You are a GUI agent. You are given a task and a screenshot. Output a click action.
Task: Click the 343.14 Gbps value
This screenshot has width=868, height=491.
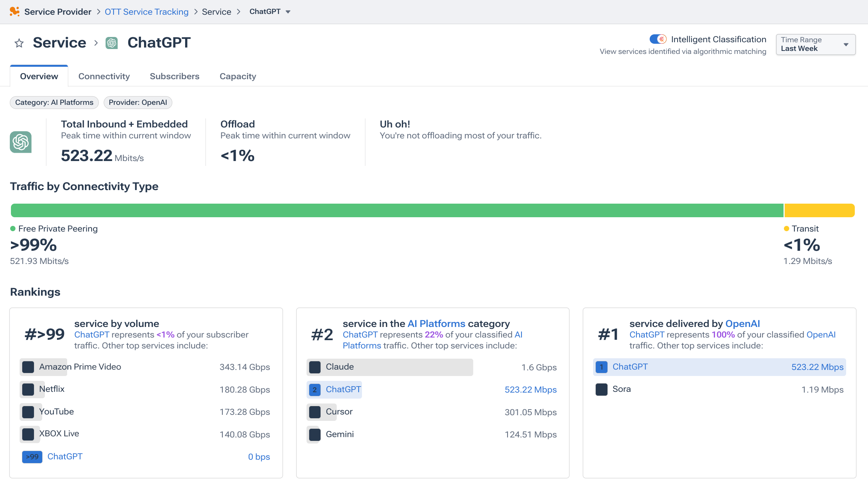tap(245, 367)
